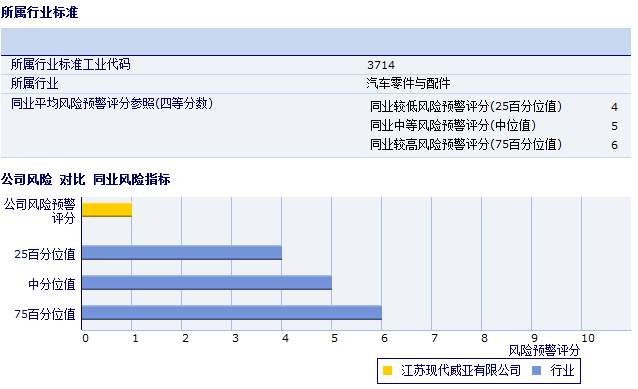The width and height of the screenshot is (638, 389).
Task: Click the blue legend swatch for 行业
Action: [x=537, y=370]
